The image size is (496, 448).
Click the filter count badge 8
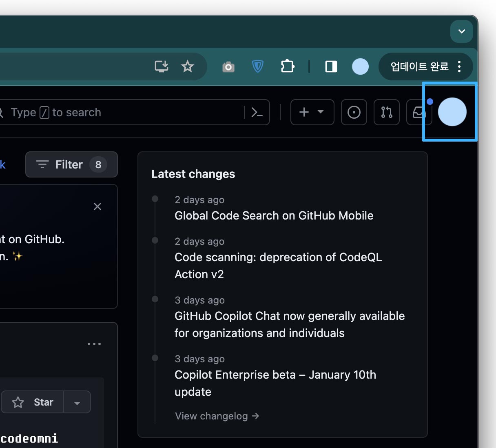(98, 164)
